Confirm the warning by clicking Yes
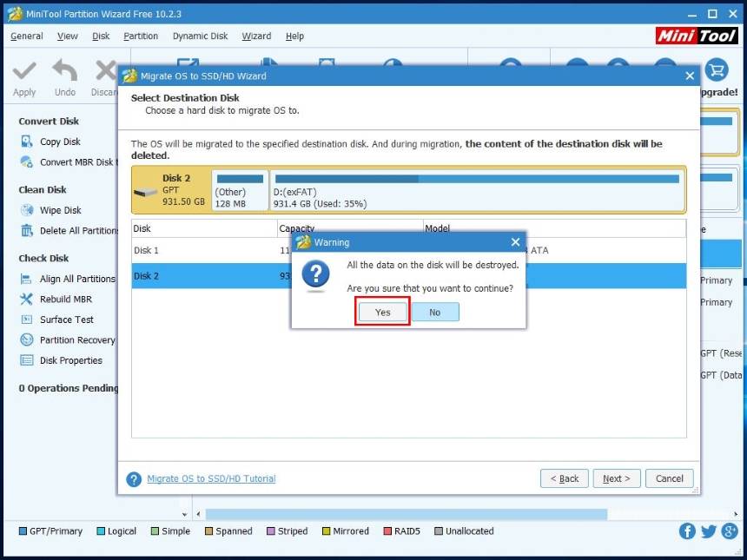 pos(383,313)
